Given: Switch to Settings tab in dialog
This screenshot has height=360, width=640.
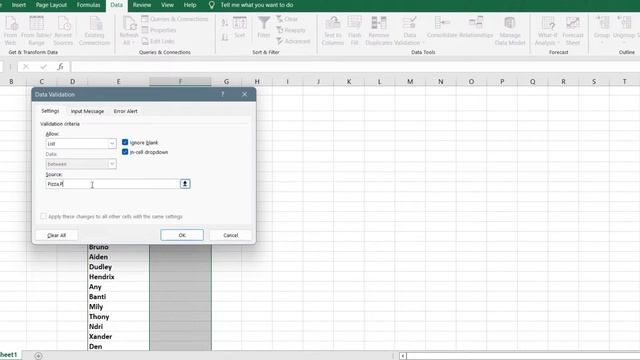Looking at the screenshot, I should tap(50, 111).
